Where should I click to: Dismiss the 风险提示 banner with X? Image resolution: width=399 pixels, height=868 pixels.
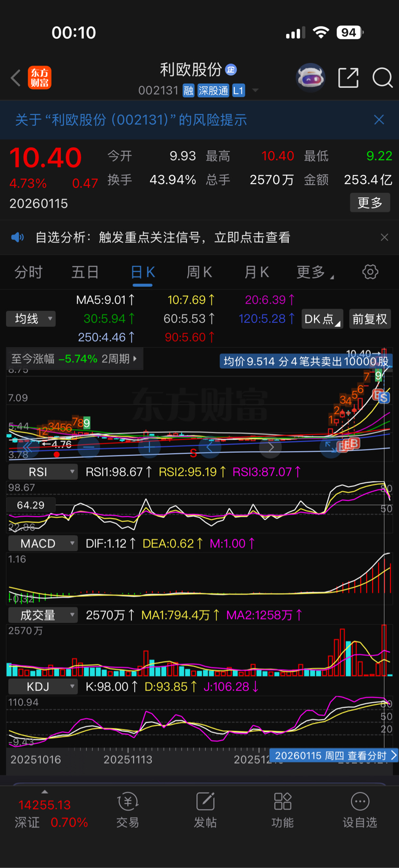pyautogui.click(x=379, y=120)
